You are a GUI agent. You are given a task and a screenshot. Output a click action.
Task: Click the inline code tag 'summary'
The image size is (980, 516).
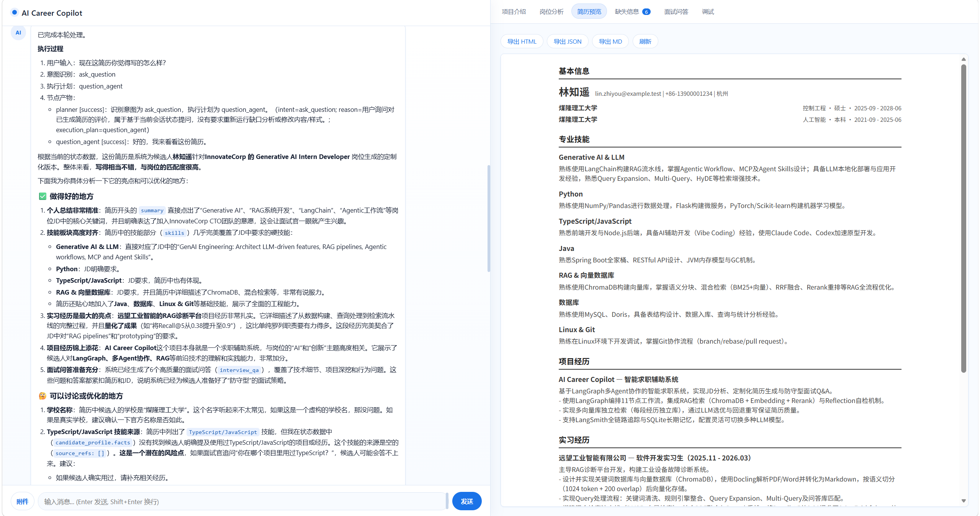(x=152, y=210)
